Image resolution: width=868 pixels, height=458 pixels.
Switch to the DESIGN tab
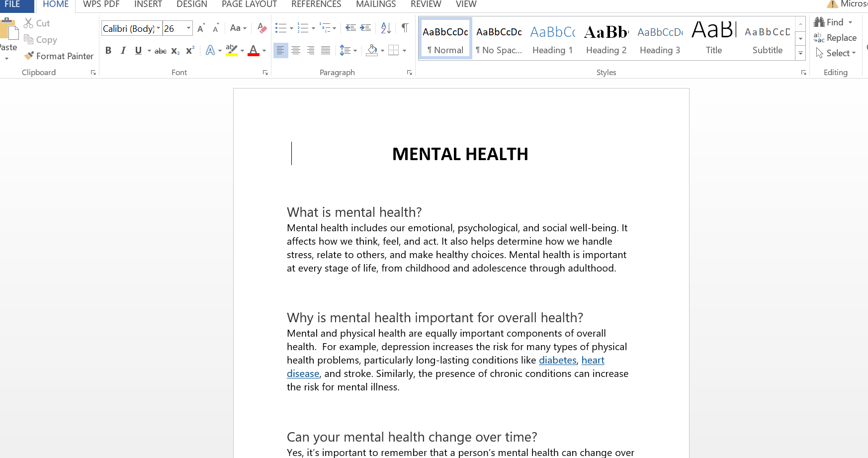pos(192,4)
